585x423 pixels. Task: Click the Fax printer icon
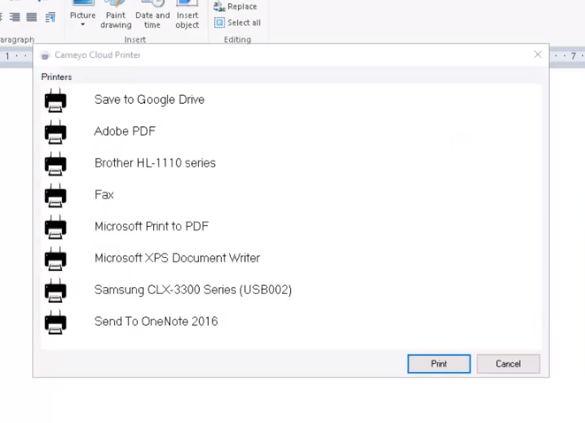56,195
